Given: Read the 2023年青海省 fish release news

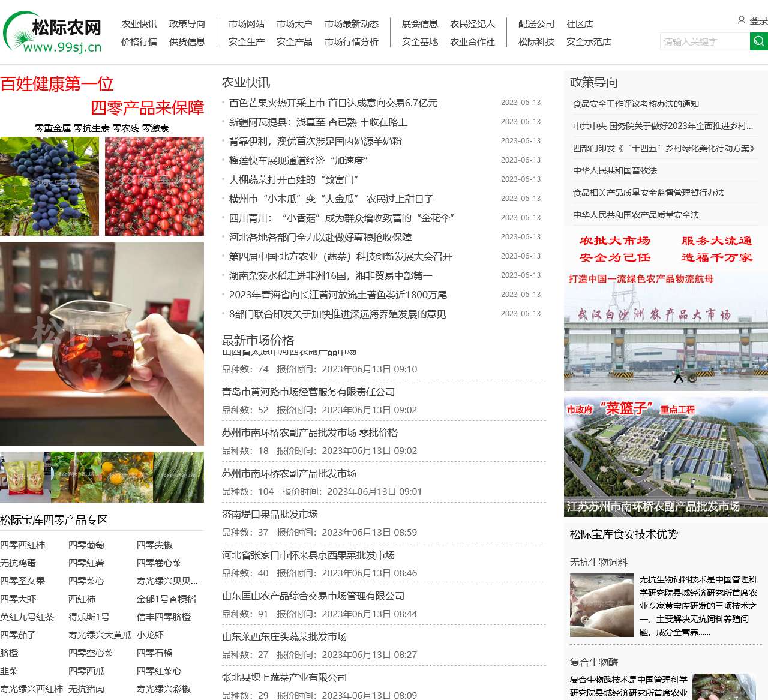Looking at the screenshot, I should click(338, 295).
